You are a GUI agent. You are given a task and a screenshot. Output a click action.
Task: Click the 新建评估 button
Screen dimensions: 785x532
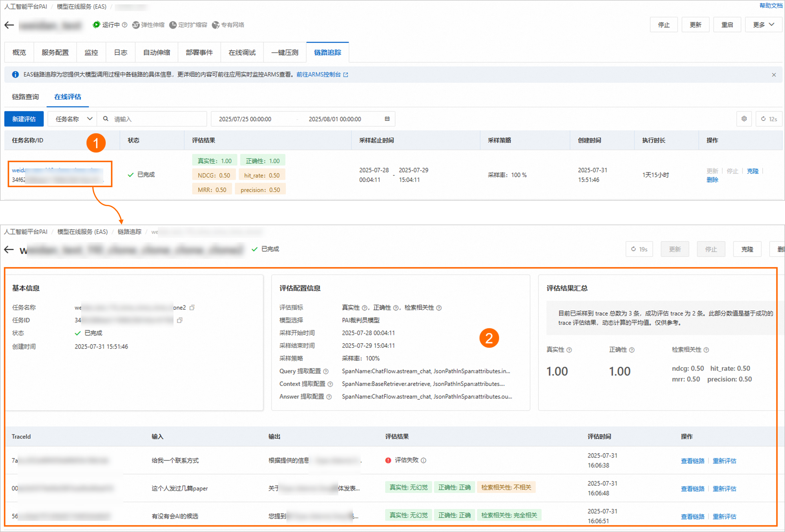point(24,119)
